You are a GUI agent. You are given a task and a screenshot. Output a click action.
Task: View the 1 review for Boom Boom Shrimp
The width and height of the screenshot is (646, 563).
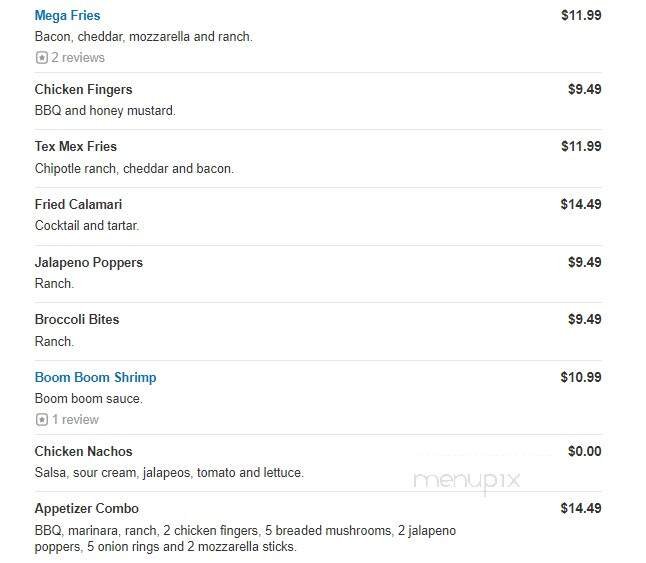(x=75, y=420)
